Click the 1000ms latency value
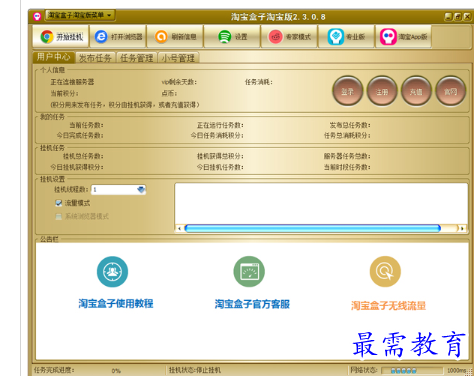This screenshot has height=376, width=474. click(456, 370)
